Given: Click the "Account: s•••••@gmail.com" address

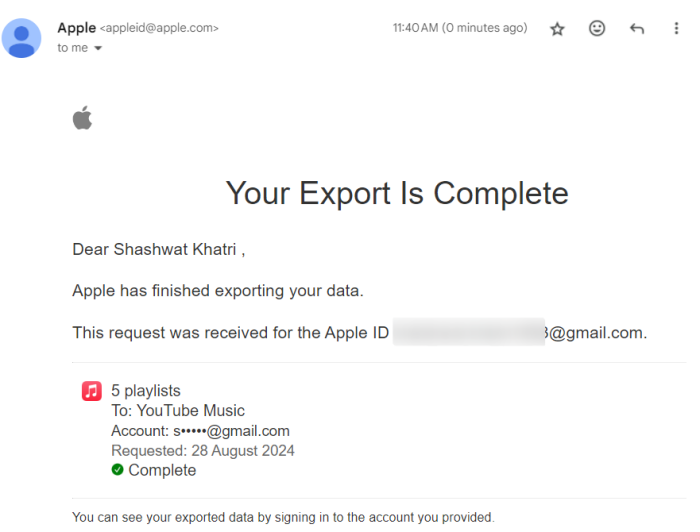Looking at the screenshot, I should [x=200, y=431].
